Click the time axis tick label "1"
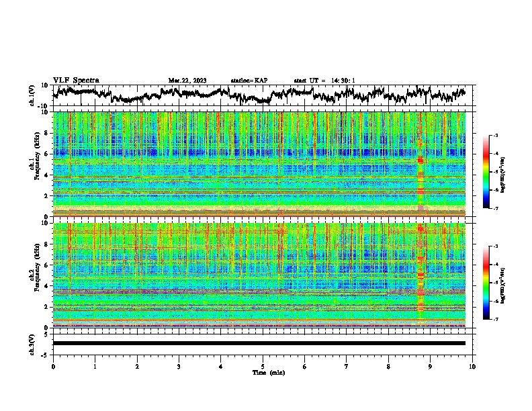The height and width of the screenshot is (411, 532). click(95, 367)
